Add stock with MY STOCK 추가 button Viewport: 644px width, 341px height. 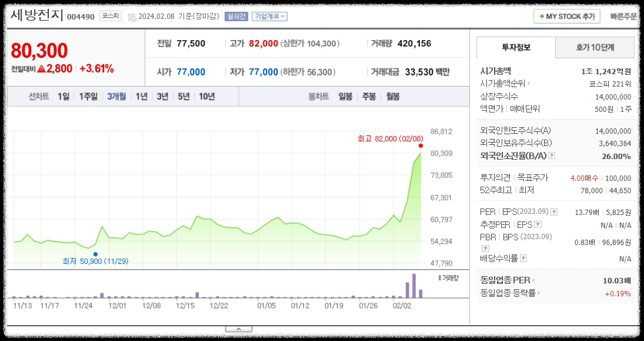pos(567,16)
